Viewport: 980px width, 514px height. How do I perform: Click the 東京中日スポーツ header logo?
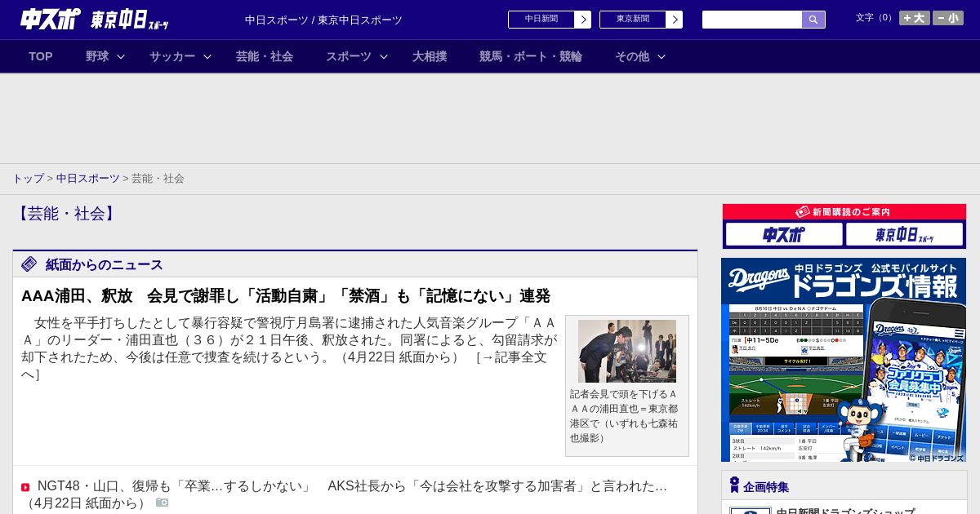130,20
